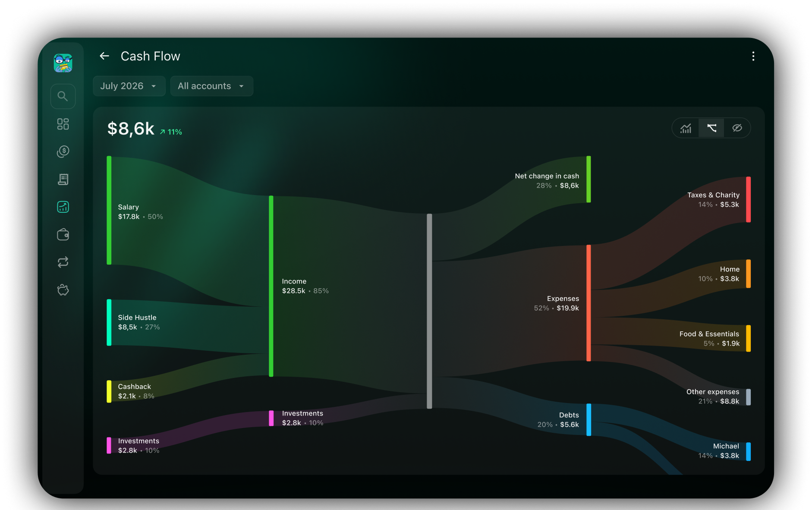The width and height of the screenshot is (812, 510).
Task: Select the Taxes & Charity $5.3k label
Action: [713, 200]
